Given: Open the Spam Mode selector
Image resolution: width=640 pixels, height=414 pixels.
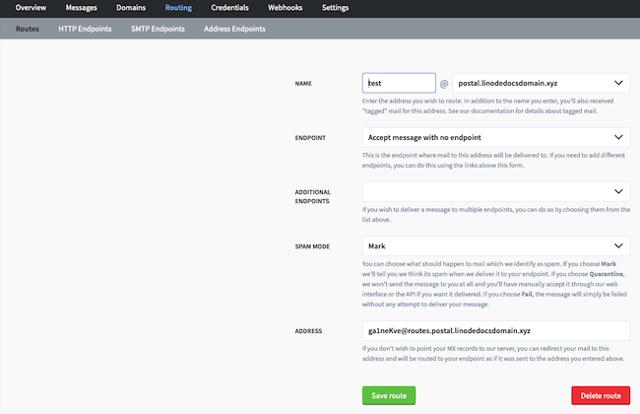Looking at the screenshot, I should [x=495, y=245].
